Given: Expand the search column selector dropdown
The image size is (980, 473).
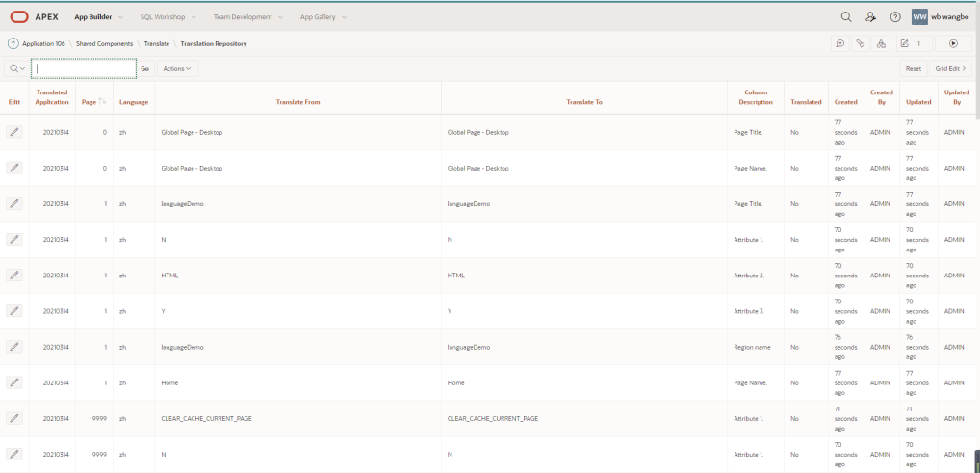Looking at the screenshot, I should [x=17, y=68].
